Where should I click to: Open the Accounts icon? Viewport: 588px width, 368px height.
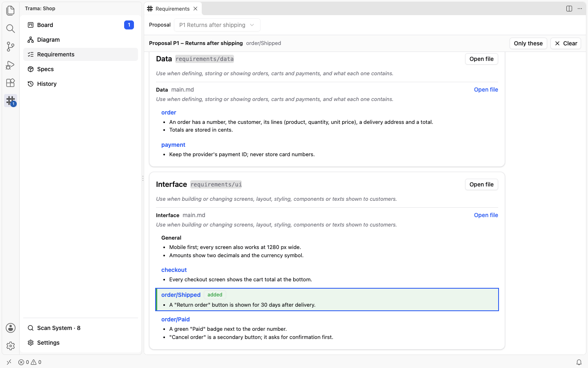pos(11,328)
